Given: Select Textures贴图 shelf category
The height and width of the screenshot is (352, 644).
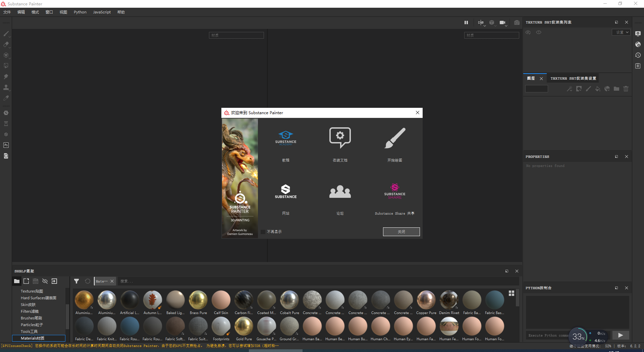Looking at the screenshot, I should (32, 291).
